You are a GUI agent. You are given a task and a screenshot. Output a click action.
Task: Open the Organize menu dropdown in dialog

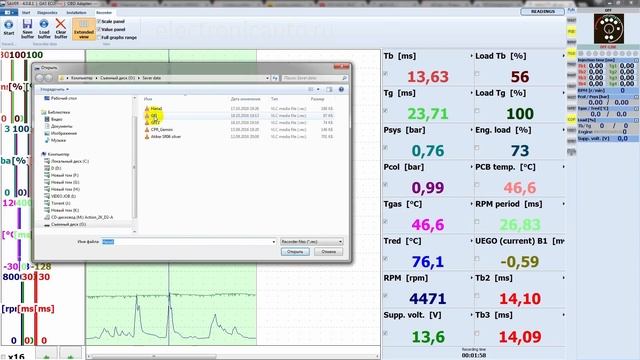click(54, 89)
